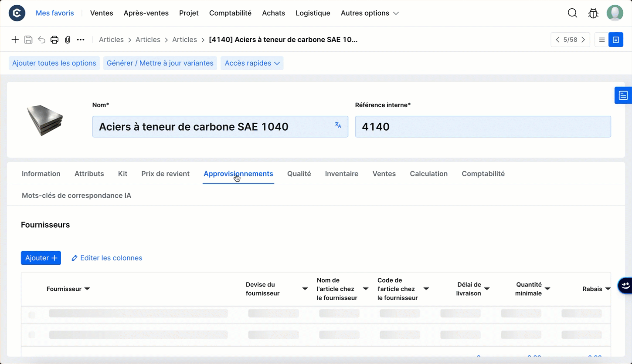
Task: Switch to the Inventaire tab
Action: point(342,174)
